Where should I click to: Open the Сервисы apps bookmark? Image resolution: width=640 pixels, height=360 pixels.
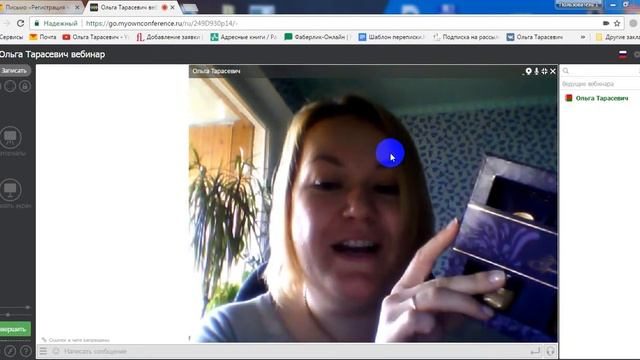click(11, 37)
